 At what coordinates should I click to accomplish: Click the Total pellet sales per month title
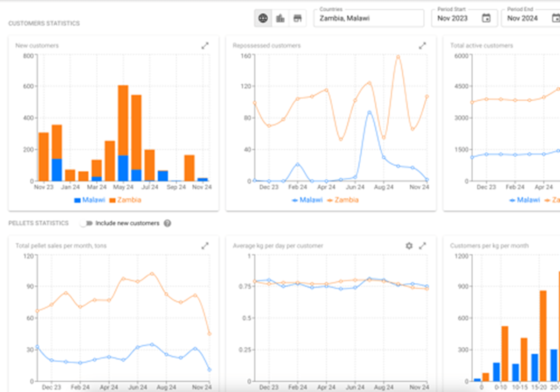point(61,245)
